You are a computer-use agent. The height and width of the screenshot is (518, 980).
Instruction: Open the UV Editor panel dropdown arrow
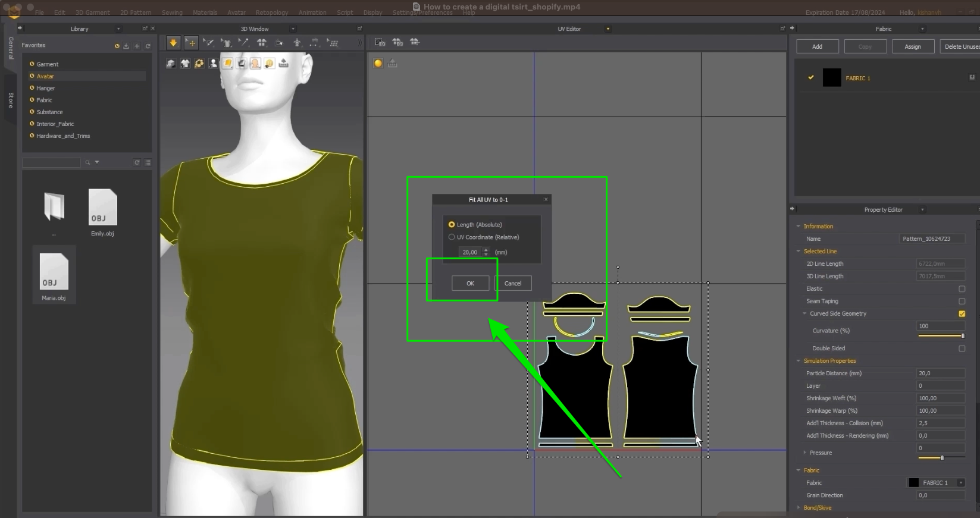[x=608, y=29]
